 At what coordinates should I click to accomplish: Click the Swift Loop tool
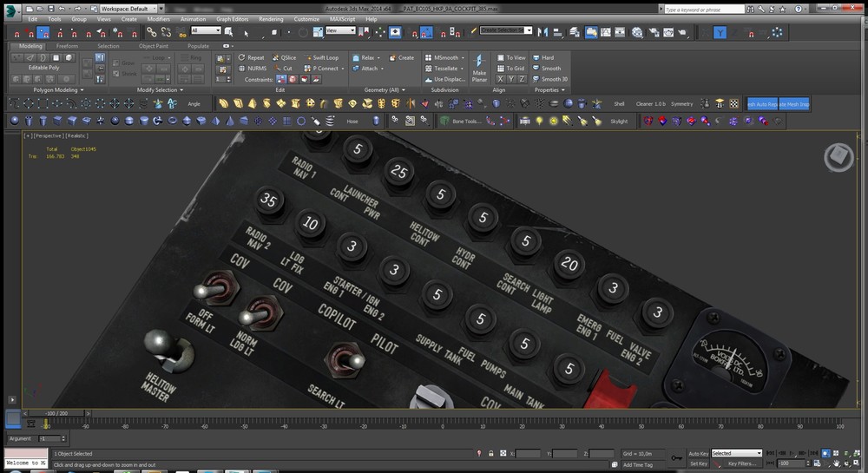[321, 57]
